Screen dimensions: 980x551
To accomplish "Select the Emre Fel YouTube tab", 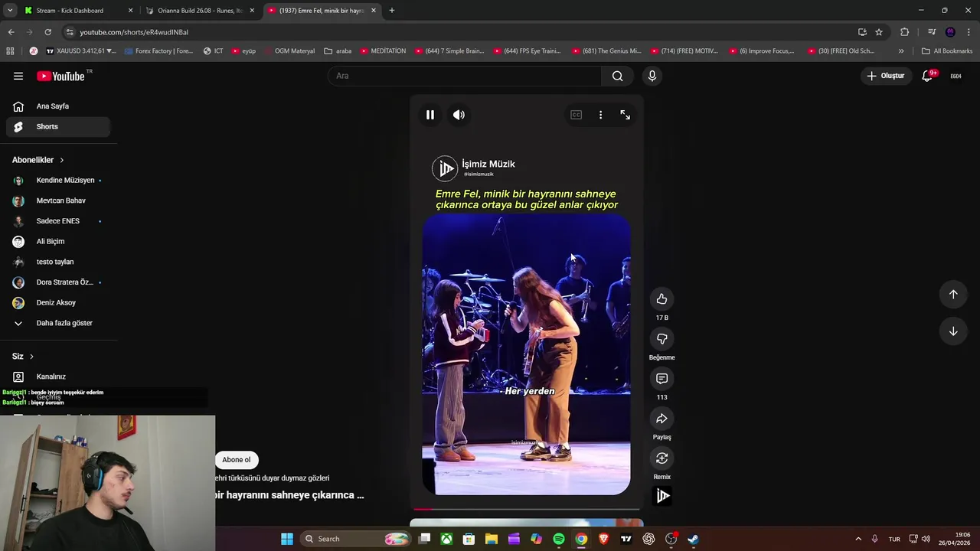I will click(322, 11).
